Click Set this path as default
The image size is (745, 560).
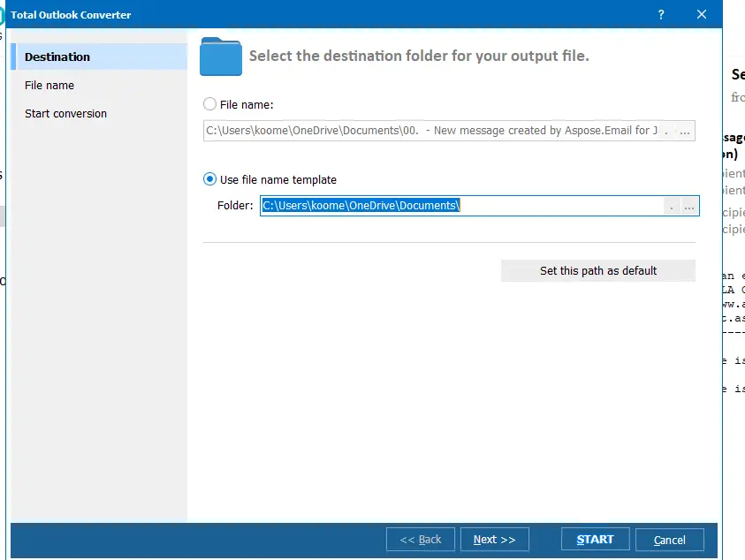click(598, 271)
